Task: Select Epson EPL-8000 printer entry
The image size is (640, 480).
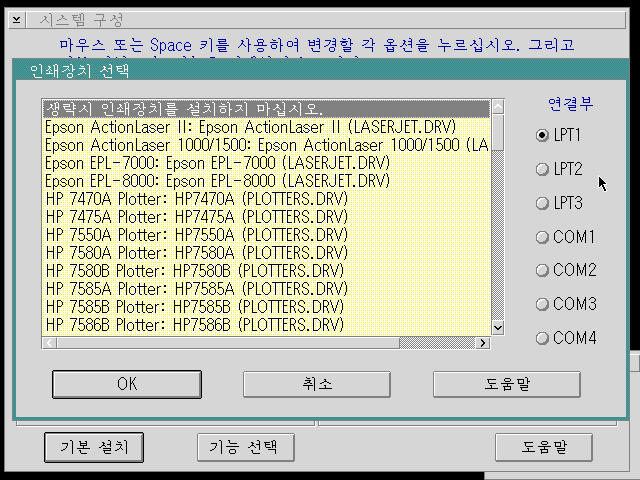Action: [x=267, y=181]
